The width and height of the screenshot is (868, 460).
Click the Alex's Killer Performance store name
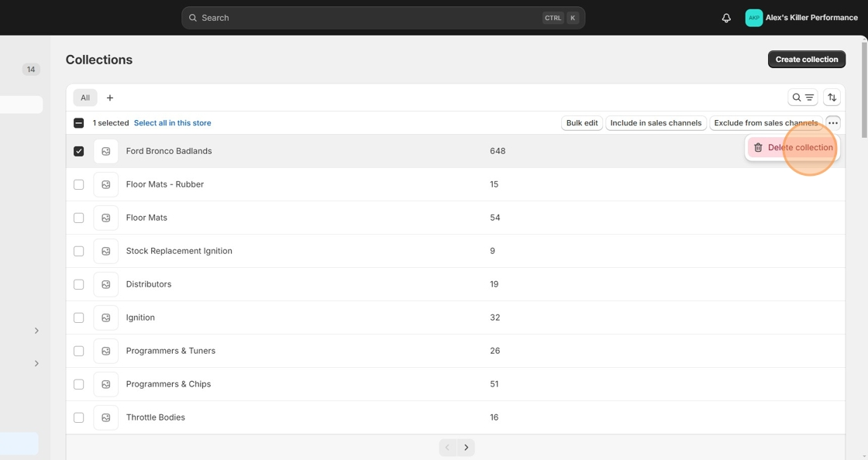point(811,18)
